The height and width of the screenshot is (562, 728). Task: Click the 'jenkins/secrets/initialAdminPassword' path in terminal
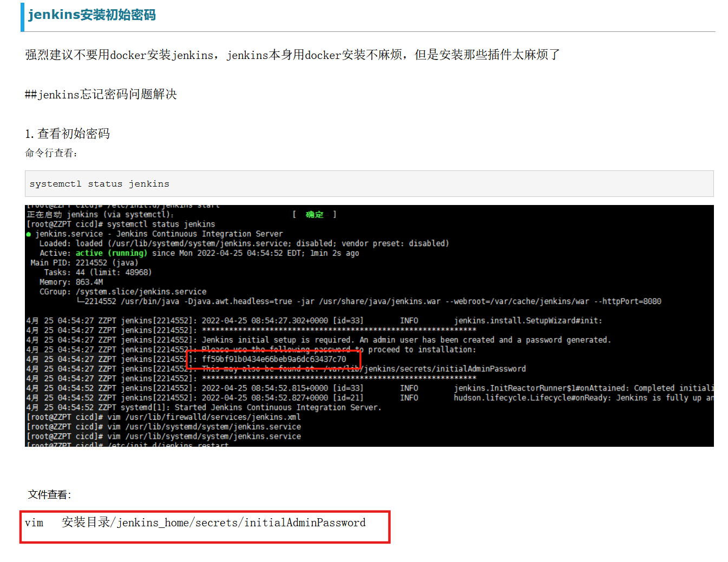coord(444,369)
